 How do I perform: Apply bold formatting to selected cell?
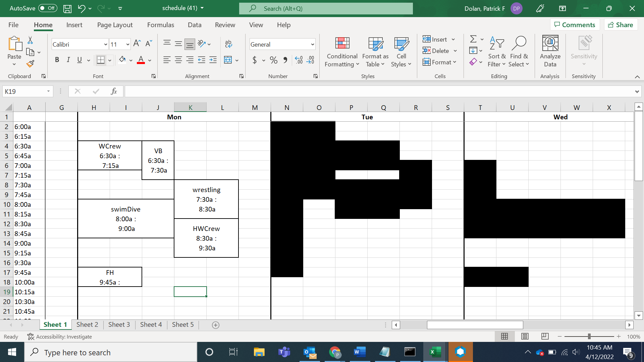(57, 60)
